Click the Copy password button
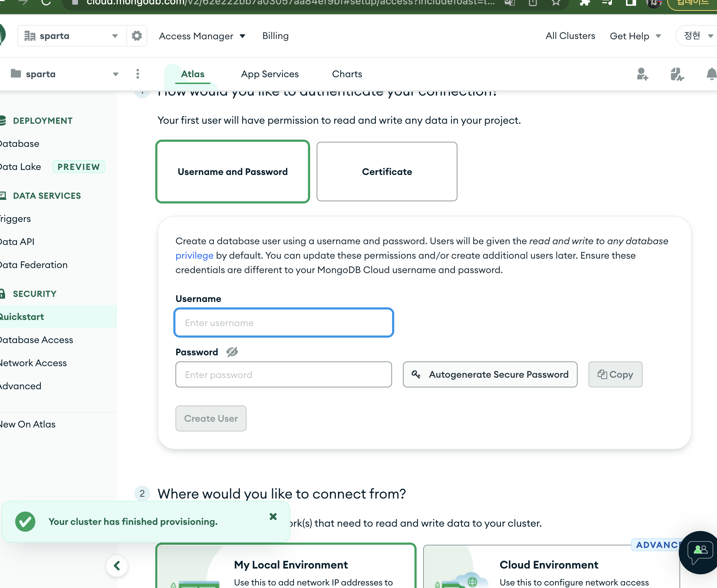This screenshot has height=588, width=717. [615, 374]
